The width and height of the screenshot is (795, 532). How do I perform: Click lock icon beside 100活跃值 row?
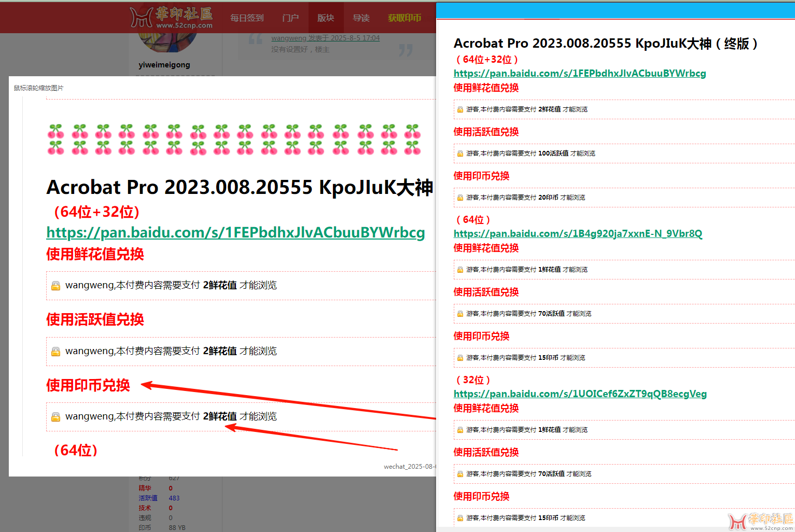[460, 153]
